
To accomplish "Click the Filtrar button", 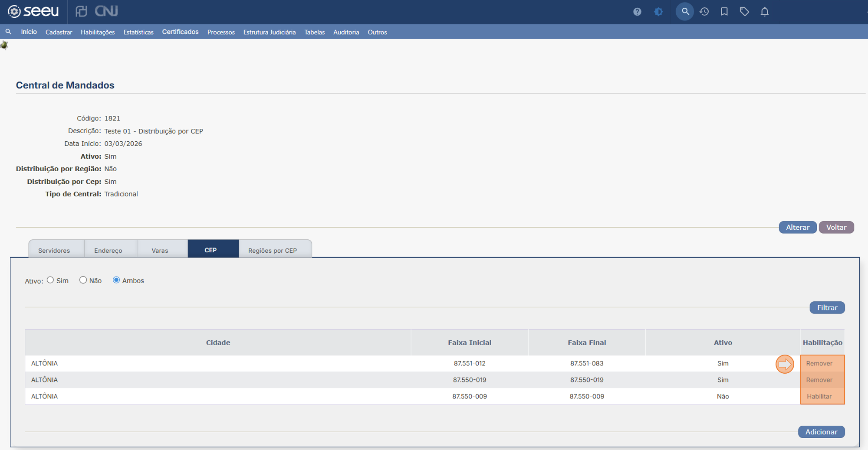I will pos(827,307).
